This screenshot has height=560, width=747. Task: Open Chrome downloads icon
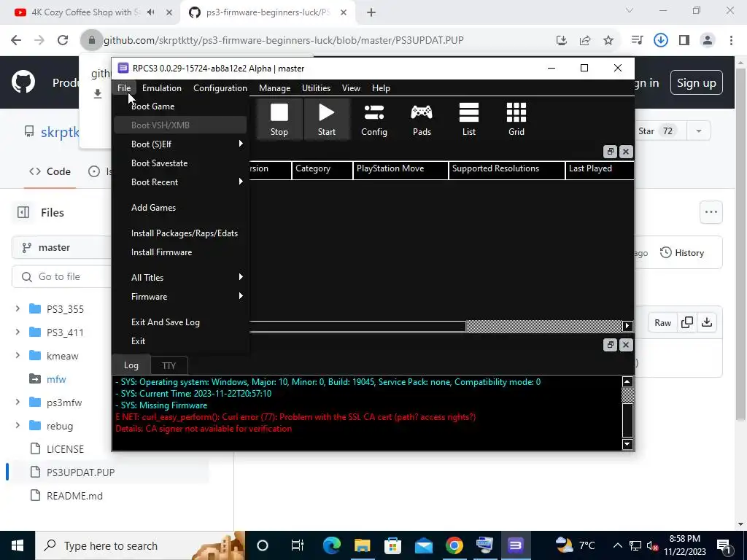pos(660,41)
